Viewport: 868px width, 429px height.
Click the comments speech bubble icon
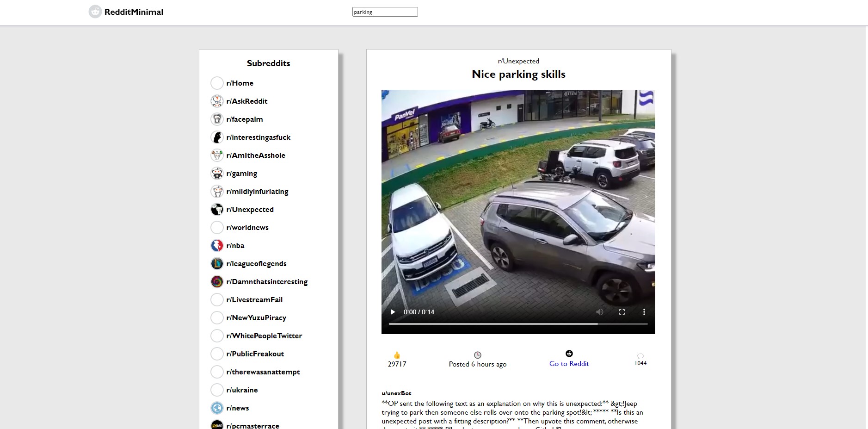(640, 356)
